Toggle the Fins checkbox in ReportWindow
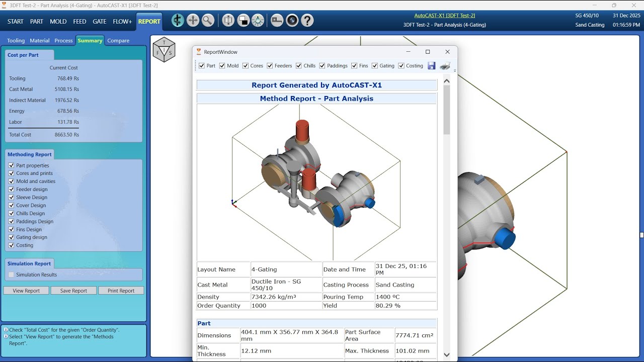Screen dimensions: 644x362 (354, 66)
